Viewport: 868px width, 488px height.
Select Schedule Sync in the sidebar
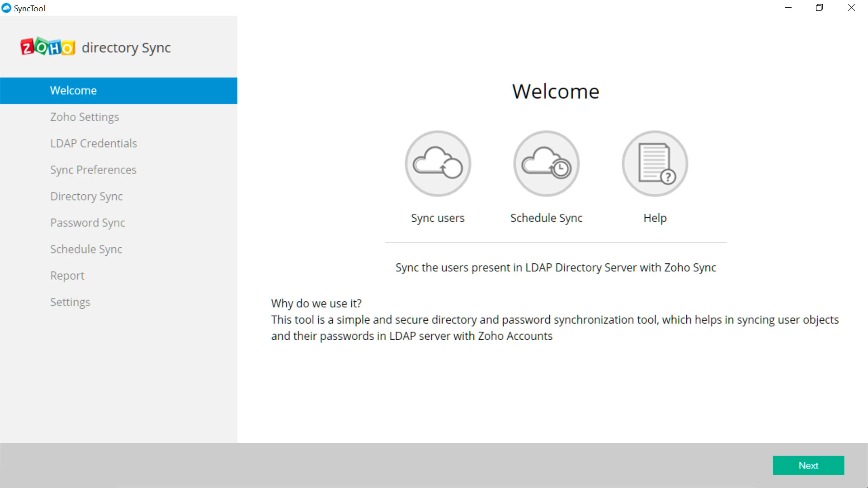pyautogui.click(x=86, y=249)
